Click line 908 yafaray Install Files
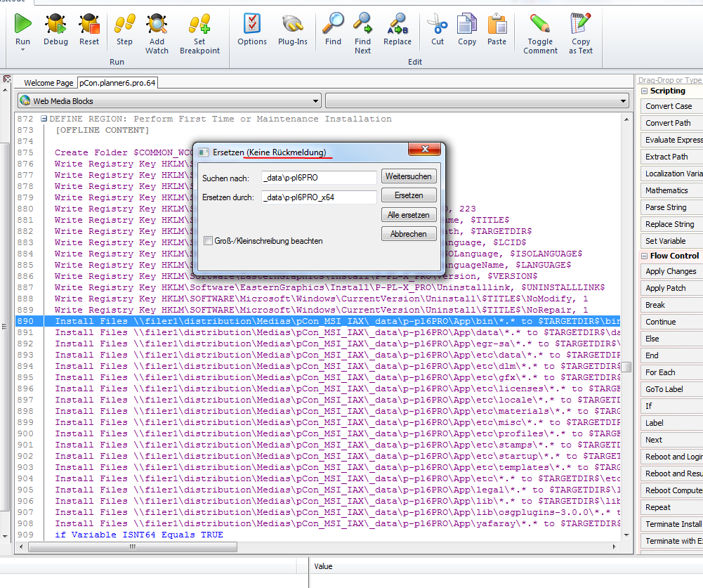703x588 pixels. (338, 523)
